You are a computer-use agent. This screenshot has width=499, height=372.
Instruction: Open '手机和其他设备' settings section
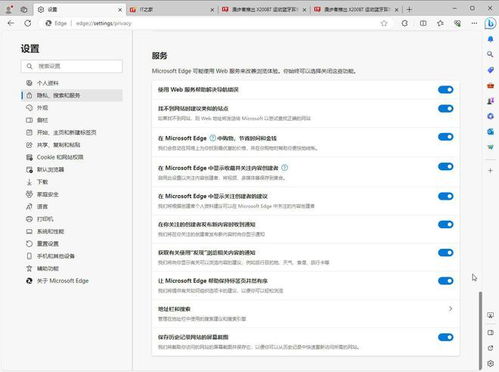coord(72,256)
